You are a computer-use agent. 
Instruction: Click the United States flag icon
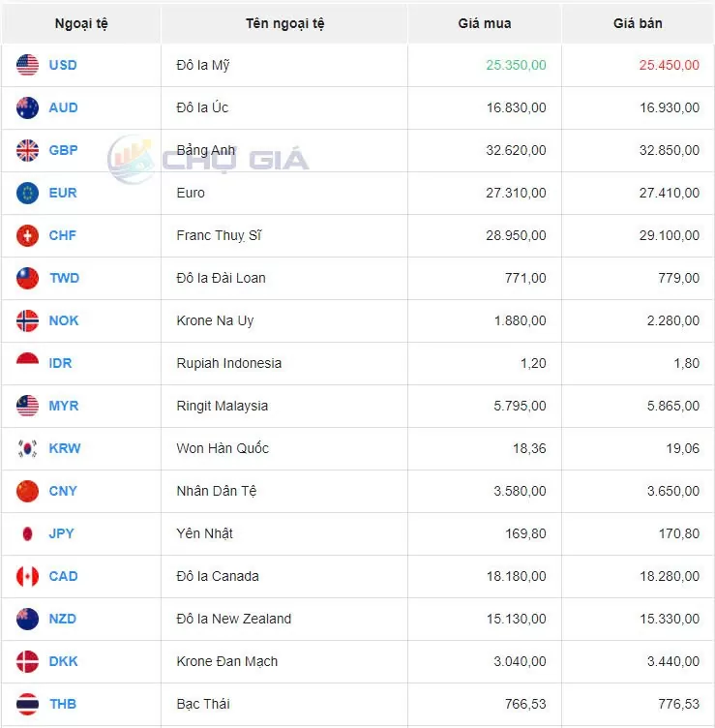point(27,66)
